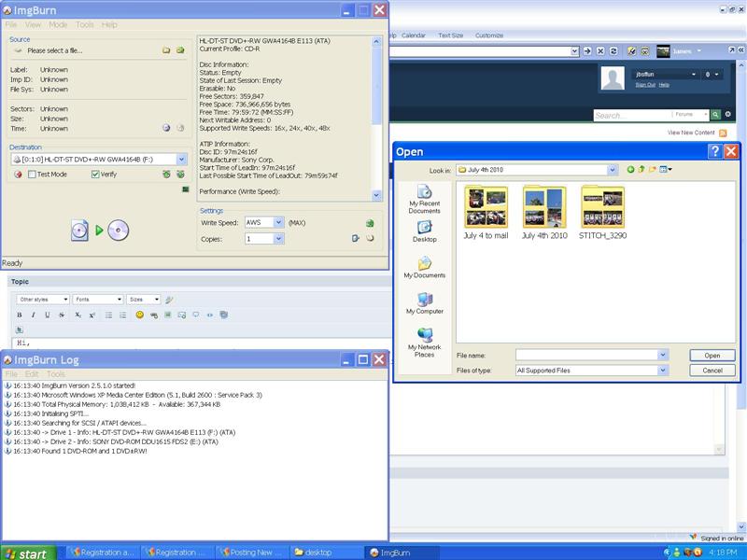Select My Documents in the Open dialog places bar

(x=425, y=267)
